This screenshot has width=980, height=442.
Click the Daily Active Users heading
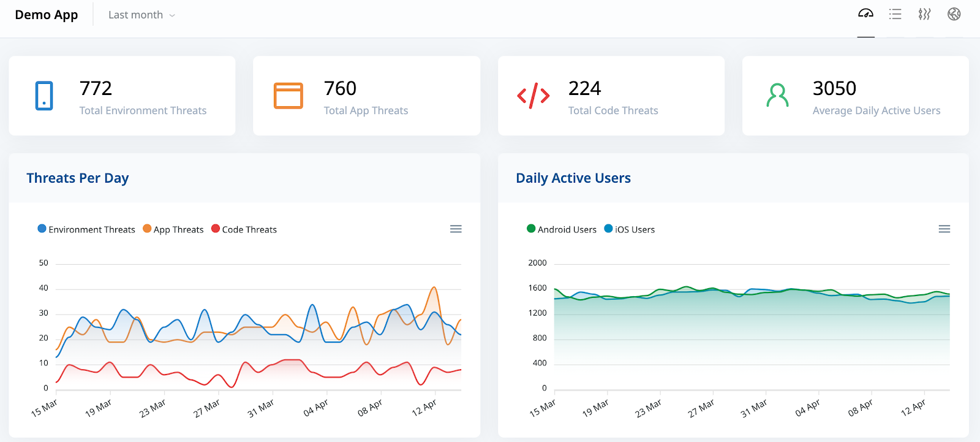[573, 178]
